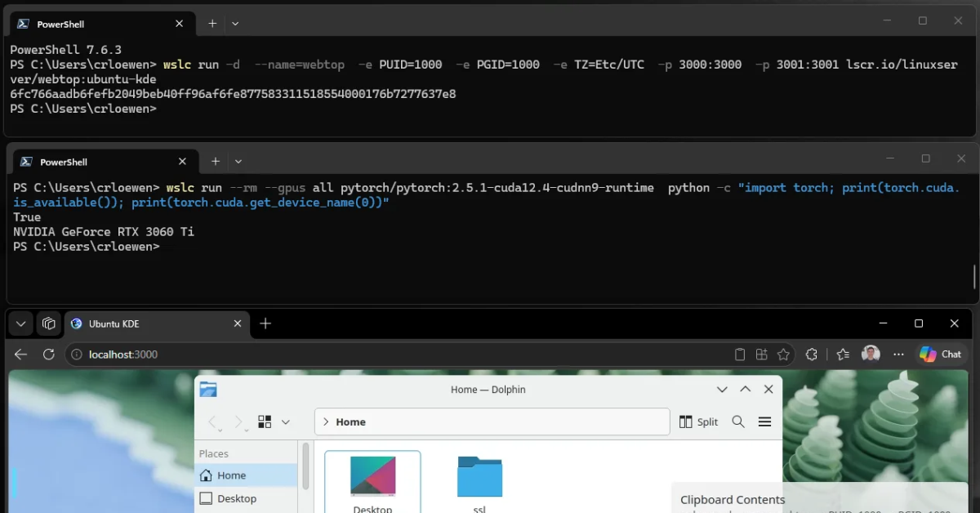Click PowerShell 7.6.3 version text

(65, 50)
